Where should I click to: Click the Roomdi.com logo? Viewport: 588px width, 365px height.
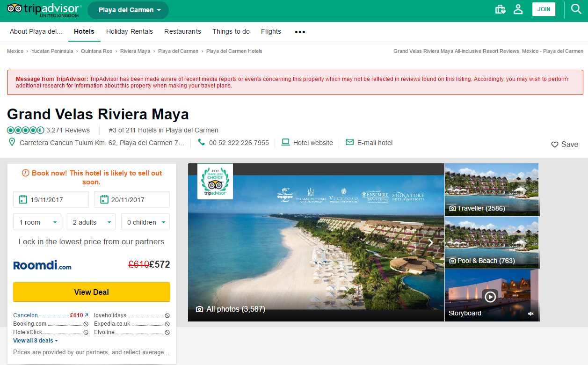[x=43, y=265]
